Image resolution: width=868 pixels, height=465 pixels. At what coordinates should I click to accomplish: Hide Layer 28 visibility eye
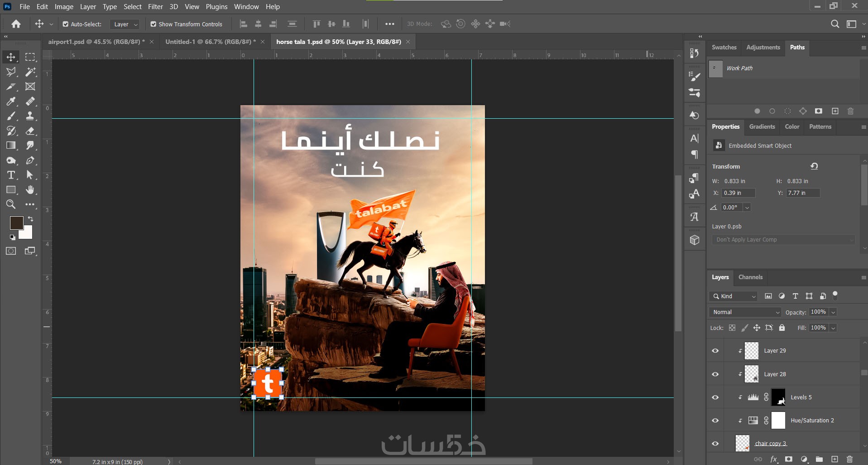click(715, 374)
